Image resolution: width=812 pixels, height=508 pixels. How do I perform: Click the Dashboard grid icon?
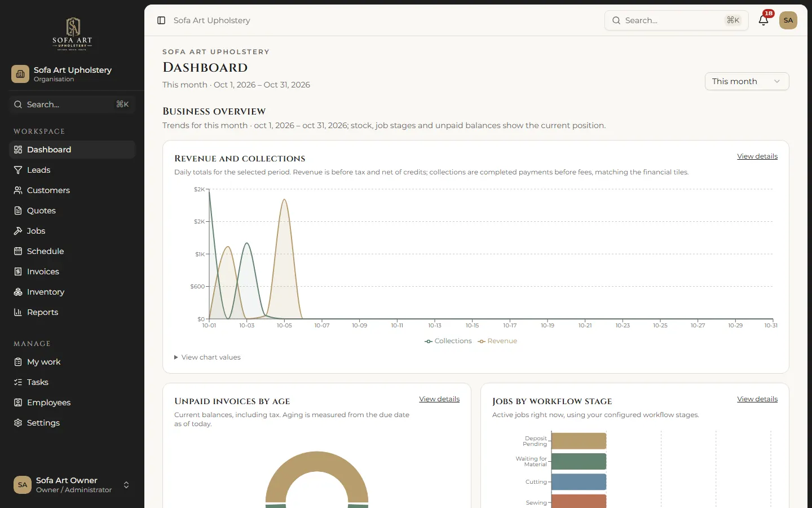point(18,150)
